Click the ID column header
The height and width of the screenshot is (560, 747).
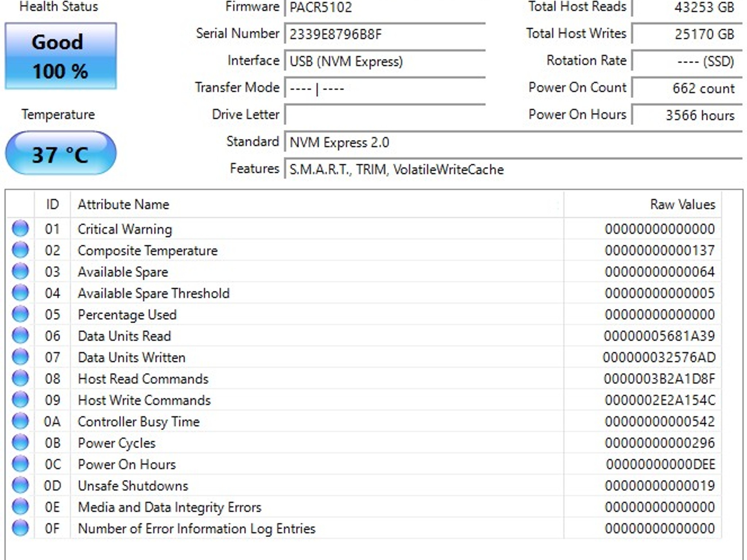pyautogui.click(x=53, y=204)
